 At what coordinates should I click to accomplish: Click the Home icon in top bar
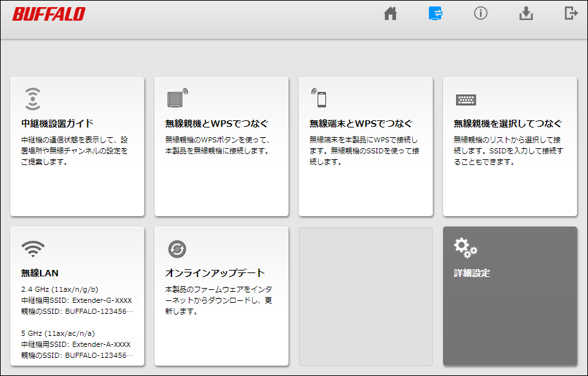tap(390, 14)
